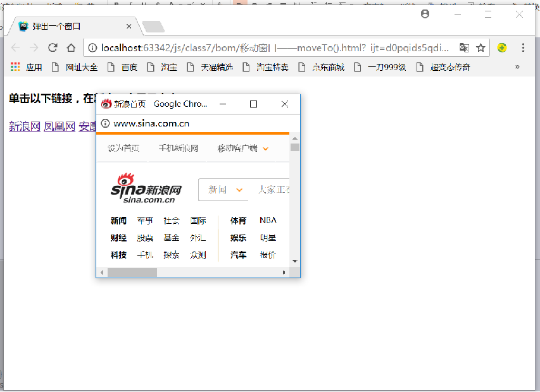Open the 京东商城 bookmark
Viewport: 540px width, 392px height.
pos(322,67)
